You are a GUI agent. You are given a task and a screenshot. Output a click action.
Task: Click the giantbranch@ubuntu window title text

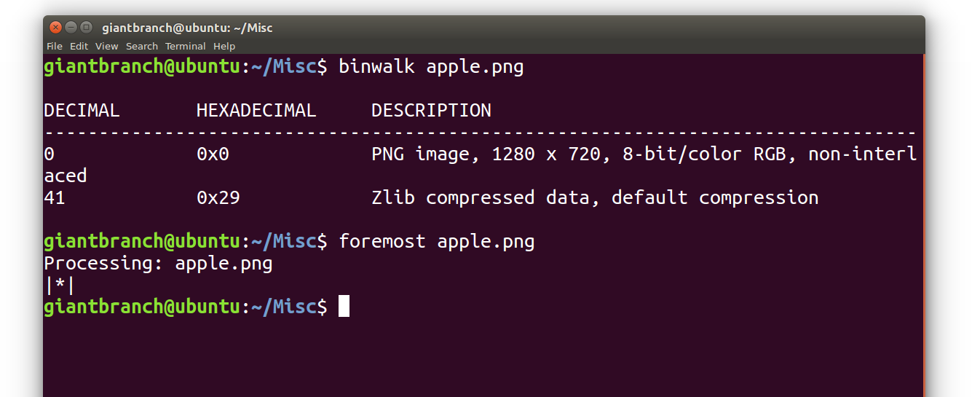(187, 28)
